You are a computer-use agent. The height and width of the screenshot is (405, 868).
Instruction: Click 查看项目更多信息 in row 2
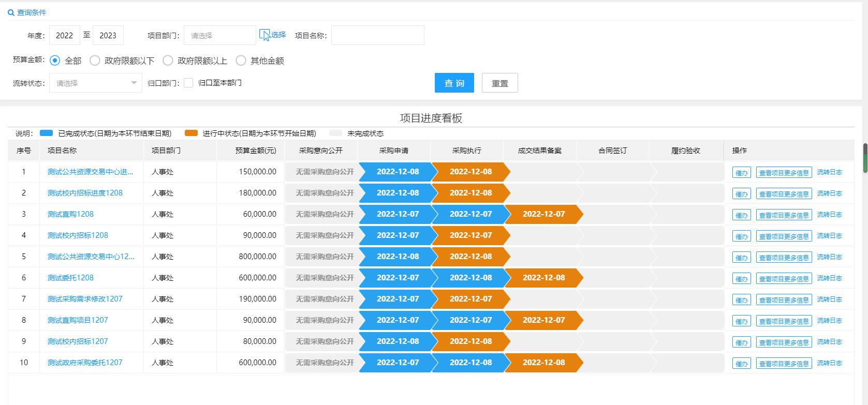tap(784, 194)
